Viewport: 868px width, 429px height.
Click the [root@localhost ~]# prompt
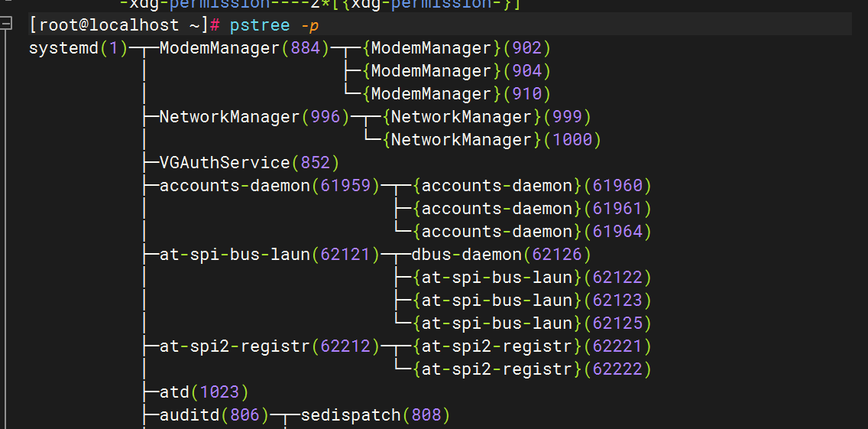(125, 25)
